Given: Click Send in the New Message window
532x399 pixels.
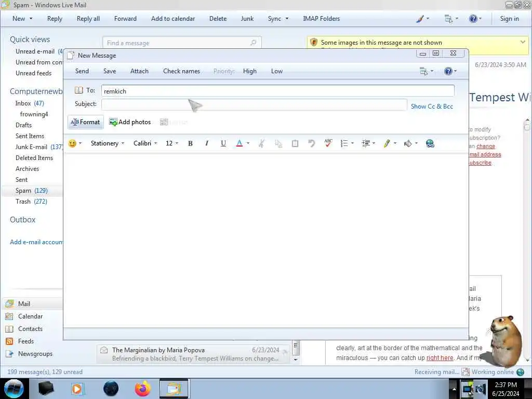Looking at the screenshot, I should pyautogui.click(x=82, y=71).
